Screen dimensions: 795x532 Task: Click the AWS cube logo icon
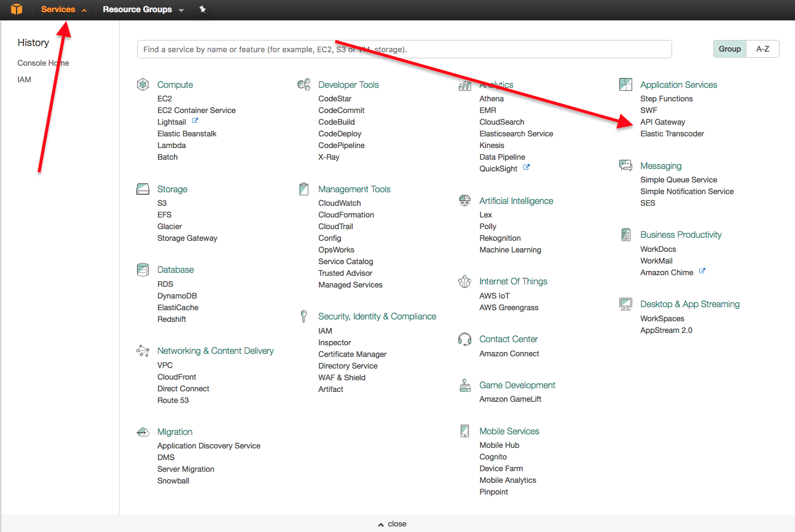click(17, 9)
